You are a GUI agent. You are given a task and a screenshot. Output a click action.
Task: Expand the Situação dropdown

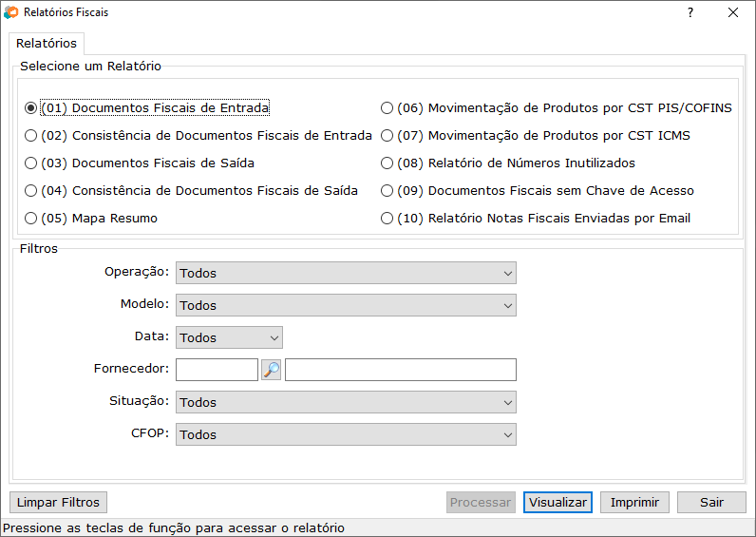tap(346, 402)
